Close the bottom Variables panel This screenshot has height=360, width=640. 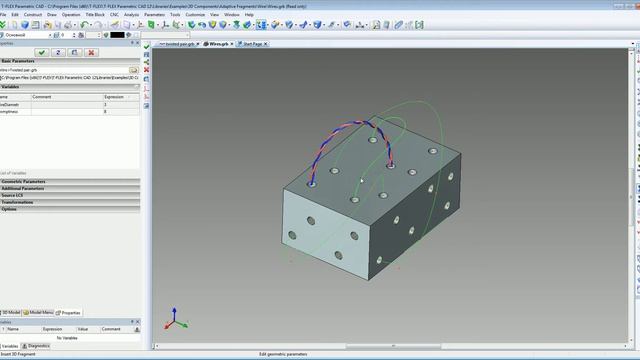pos(138,322)
